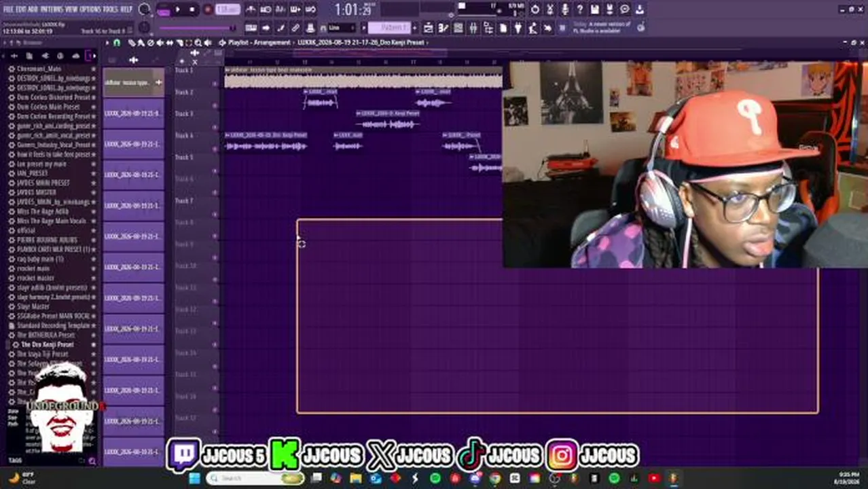Viewport: 868px width, 489px height.
Task: Open the VIEW menu
Action: pos(71,9)
